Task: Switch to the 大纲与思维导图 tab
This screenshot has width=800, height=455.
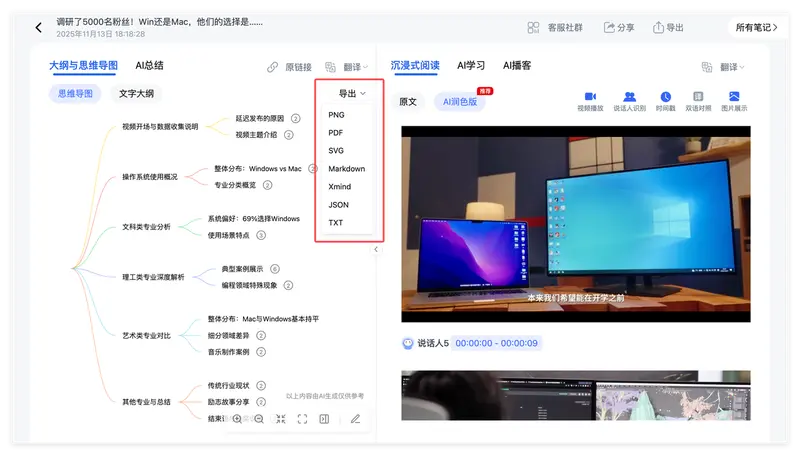Action: point(83,65)
